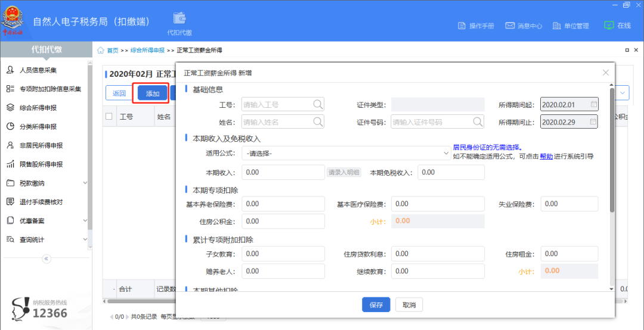
Task: Click the 本期收入 input field
Action: click(283, 173)
